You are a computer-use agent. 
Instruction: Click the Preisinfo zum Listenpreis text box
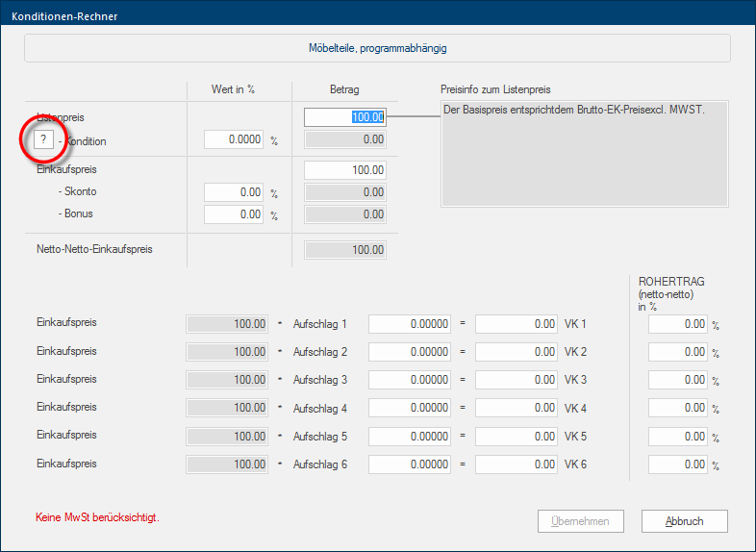coord(585,153)
